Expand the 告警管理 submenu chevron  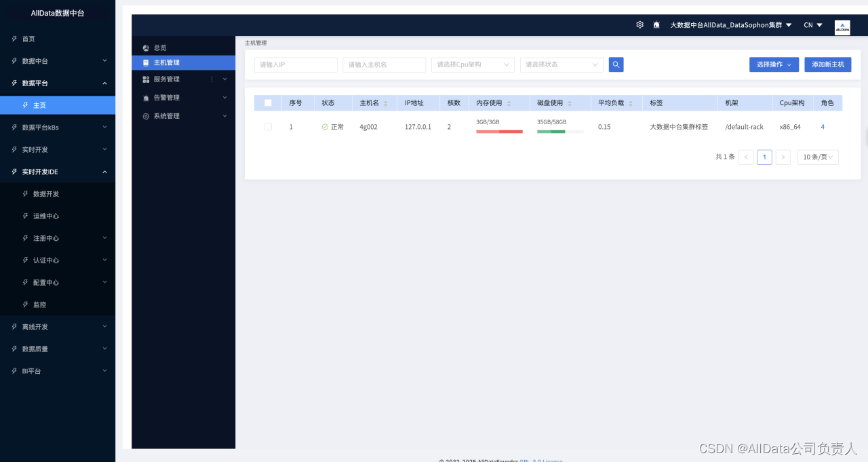coord(224,98)
